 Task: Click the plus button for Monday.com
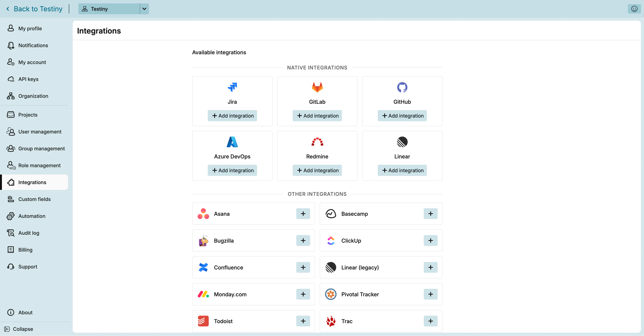tap(303, 294)
